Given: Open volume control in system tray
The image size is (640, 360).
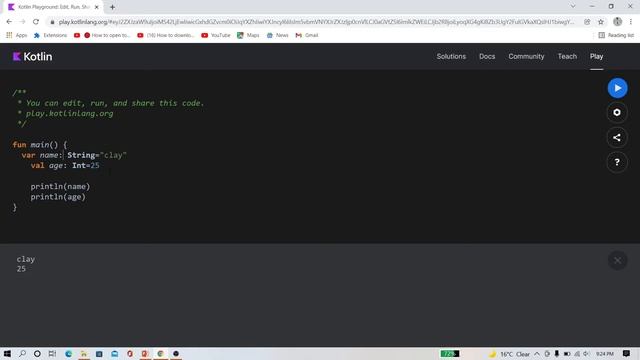Looking at the screenshot, I should 587,354.
